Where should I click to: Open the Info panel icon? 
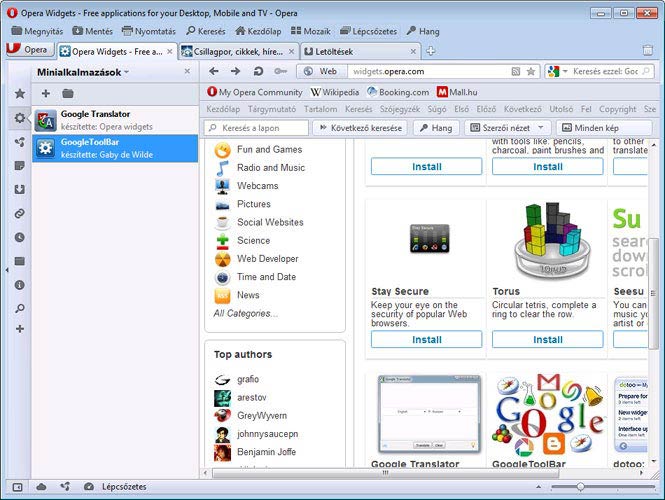pos(20,285)
